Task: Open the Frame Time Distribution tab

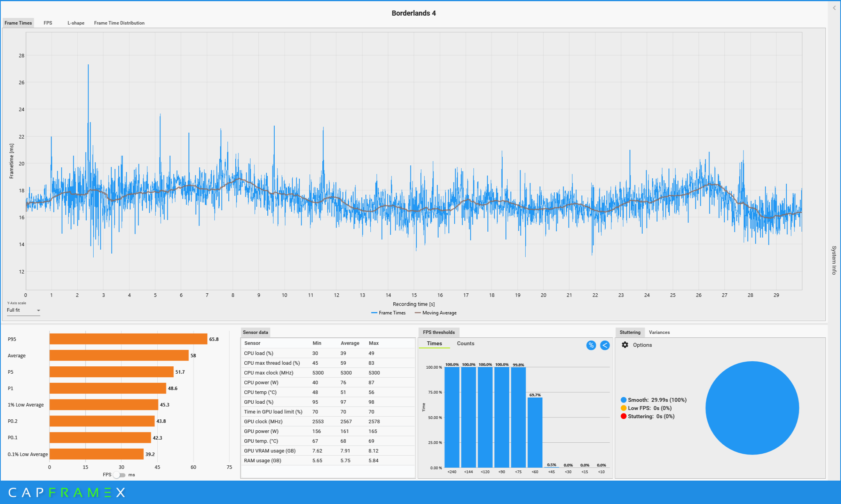Action: point(119,23)
